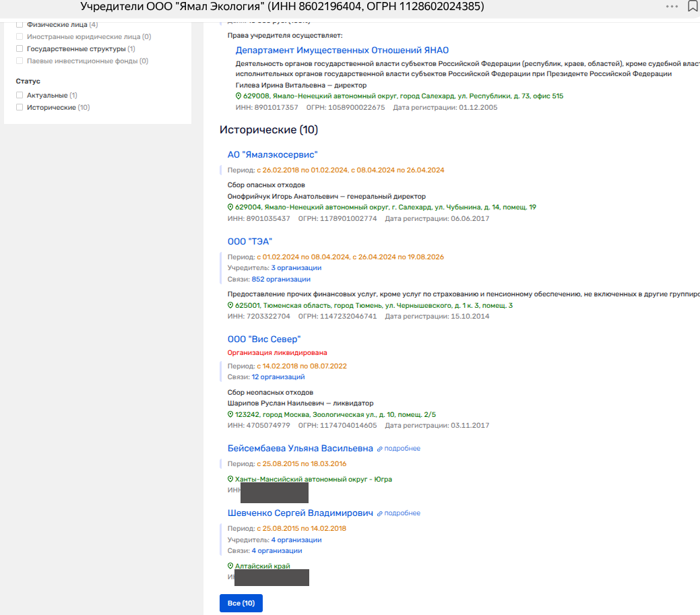The image size is (700, 615).
Task: Open address 629004 Салехард, ул. Чубынина
Action: [386, 207]
